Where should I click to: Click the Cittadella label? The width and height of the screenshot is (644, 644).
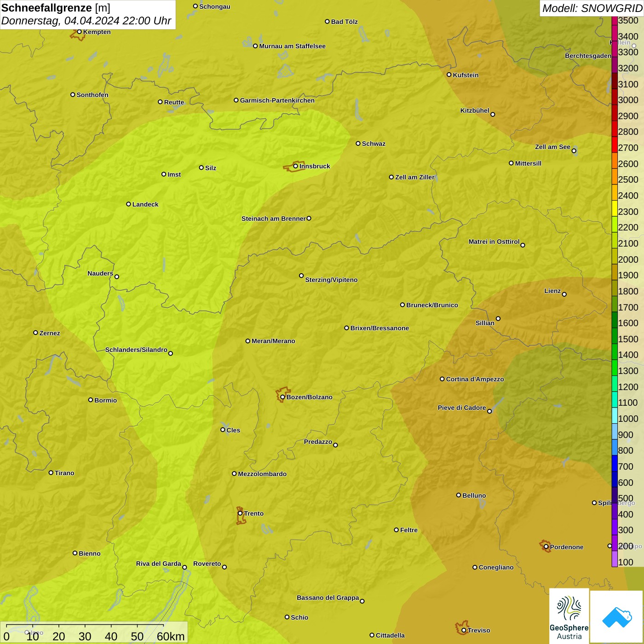(x=390, y=635)
